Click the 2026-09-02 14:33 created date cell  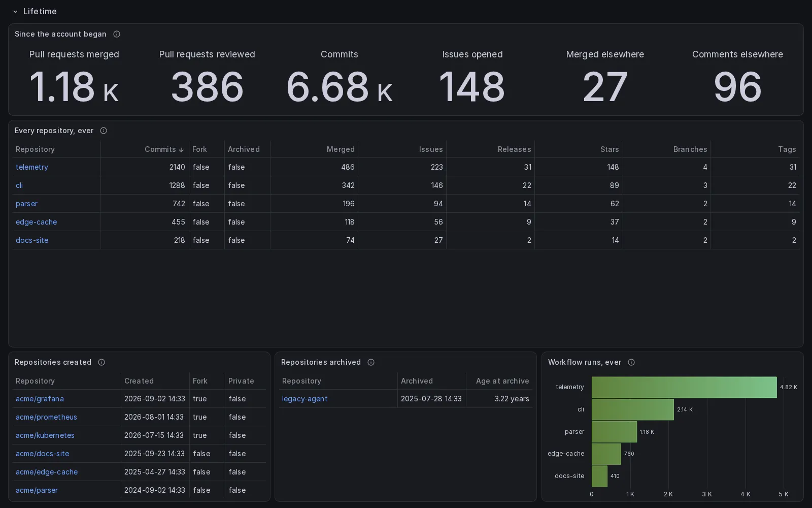(x=155, y=399)
